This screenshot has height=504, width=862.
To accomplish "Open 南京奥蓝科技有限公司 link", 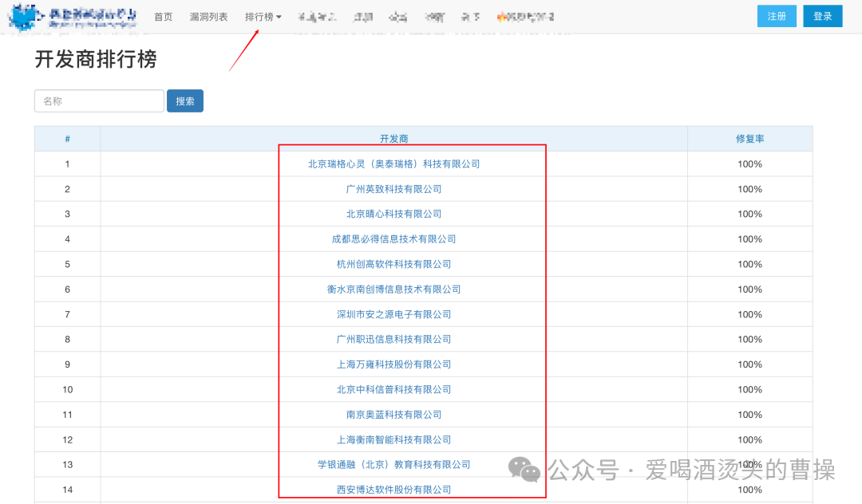I will click(x=393, y=415).
